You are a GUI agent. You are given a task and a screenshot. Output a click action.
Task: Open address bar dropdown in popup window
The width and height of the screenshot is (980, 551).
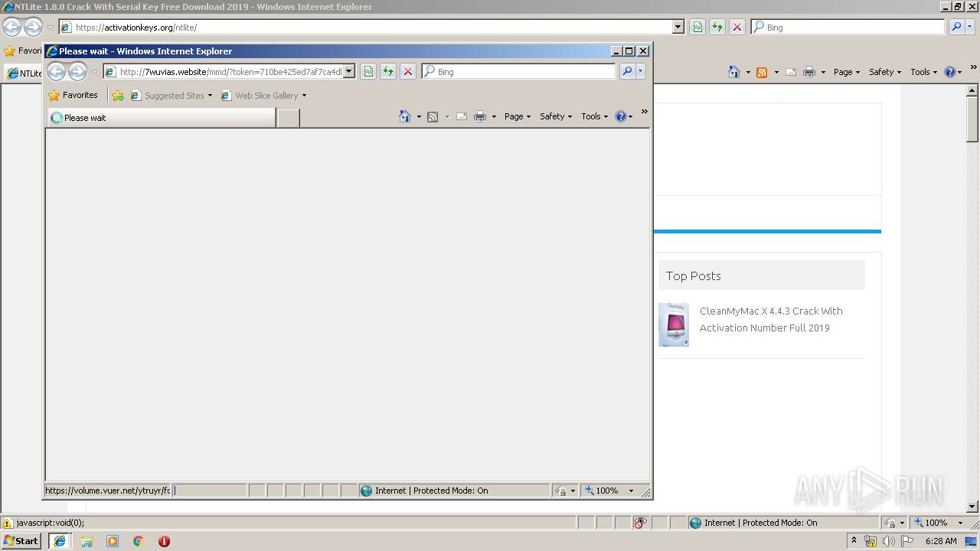(349, 71)
